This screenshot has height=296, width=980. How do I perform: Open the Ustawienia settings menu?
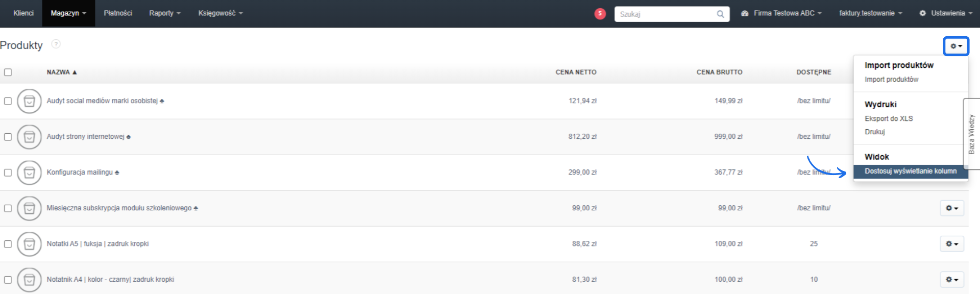946,13
